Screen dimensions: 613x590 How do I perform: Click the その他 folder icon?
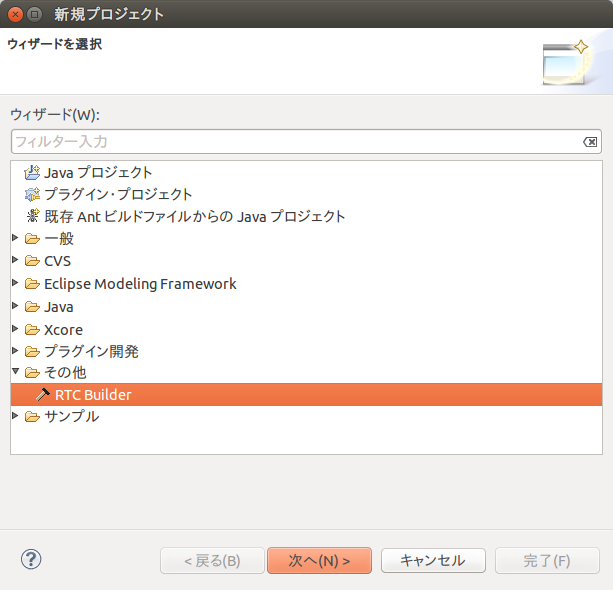coord(32,373)
